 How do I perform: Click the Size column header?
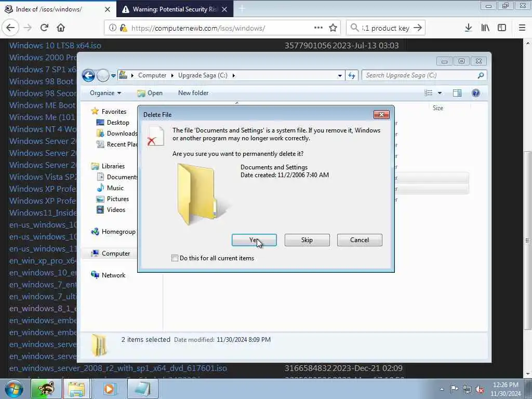[x=437, y=108]
